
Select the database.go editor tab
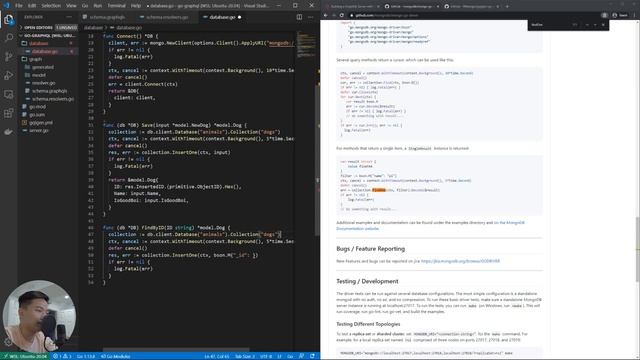point(222,17)
